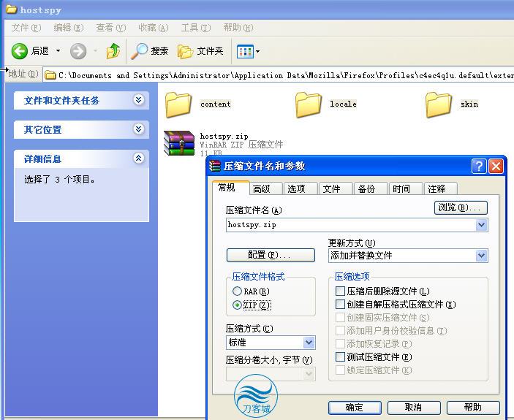Viewport: 514px width, 420px height.
Task: Click the 帮助 button in dialog
Action: (473, 408)
